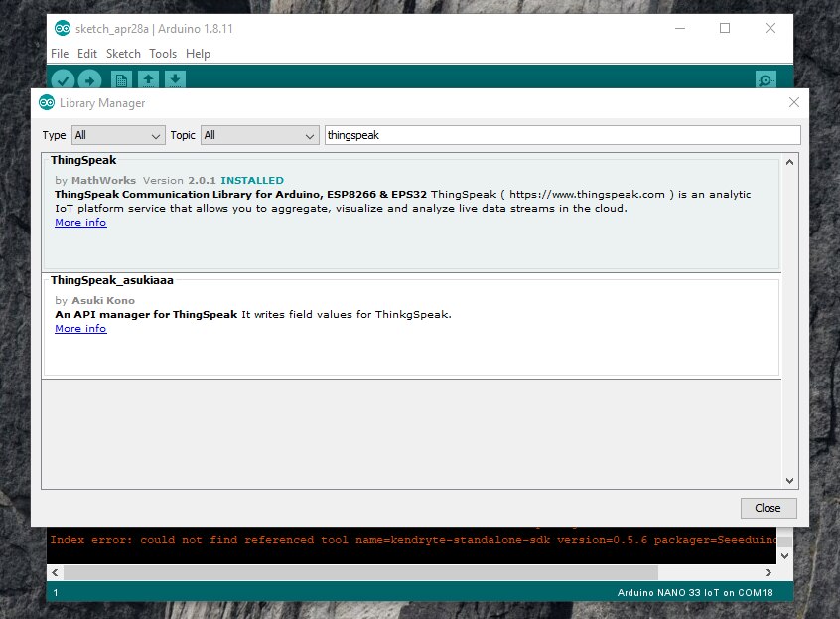Click the Save sketch down-arrow icon
840x619 pixels.
tap(175, 80)
